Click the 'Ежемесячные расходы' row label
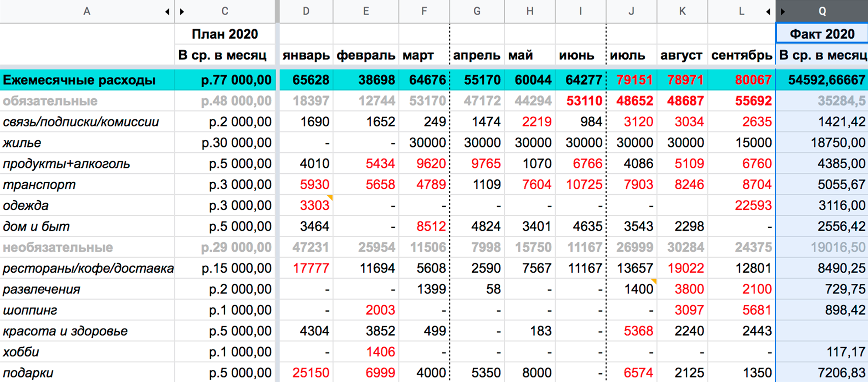The height and width of the screenshot is (382, 868). 87,80
